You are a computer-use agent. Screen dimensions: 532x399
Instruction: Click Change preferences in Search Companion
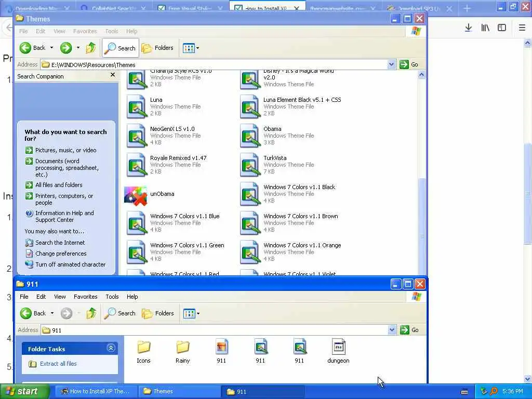[x=61, y=254]
